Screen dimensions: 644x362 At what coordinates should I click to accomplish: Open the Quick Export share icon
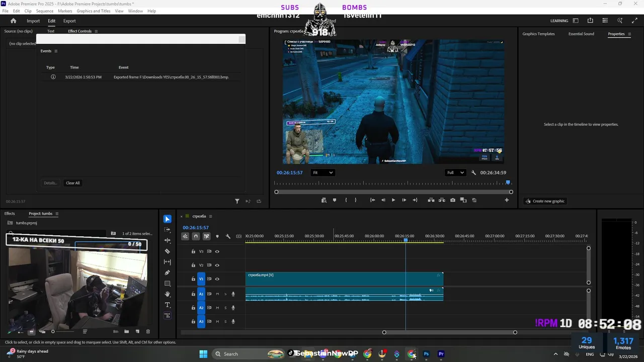click(x=590, y=21)
